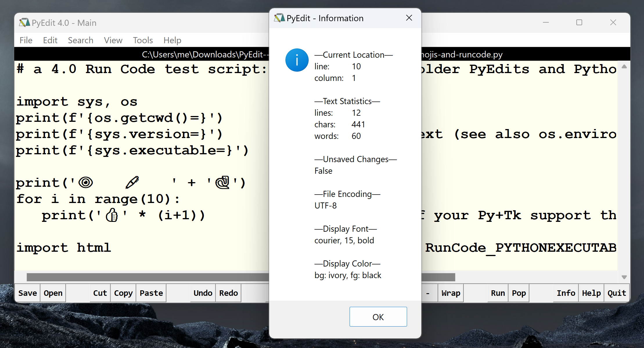Click the Run toolbar button

click(498, 293)
